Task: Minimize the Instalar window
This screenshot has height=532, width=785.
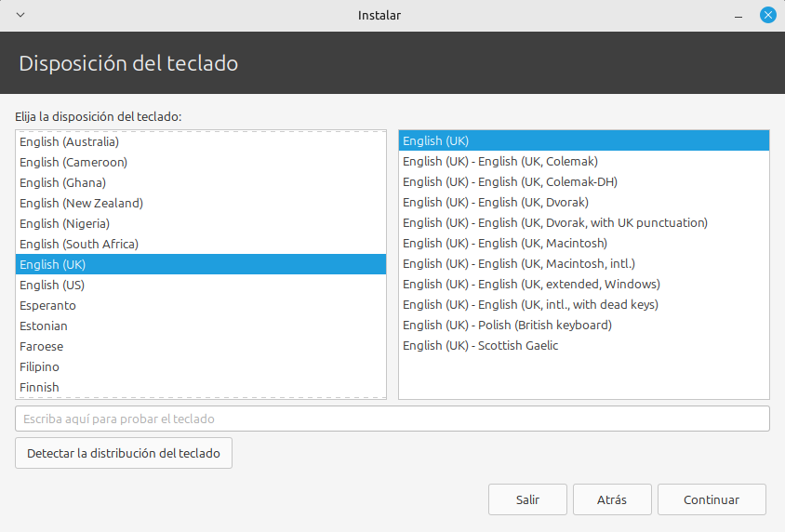Action: pos(738,16)
